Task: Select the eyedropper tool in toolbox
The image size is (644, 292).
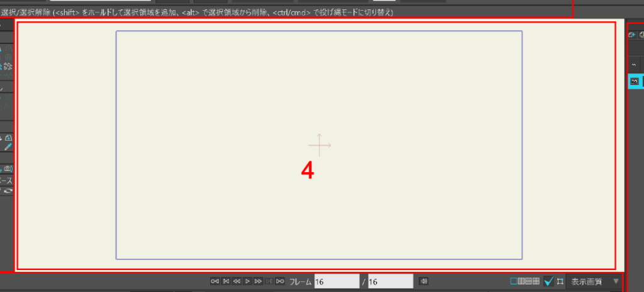Action: (x=8, y=147)
